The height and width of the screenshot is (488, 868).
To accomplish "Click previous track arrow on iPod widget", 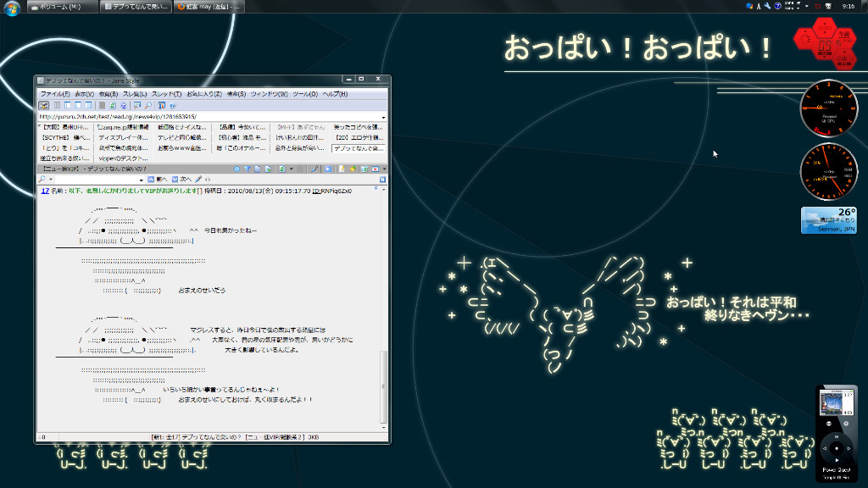I will pyautogui.click(x=825, y=448).
